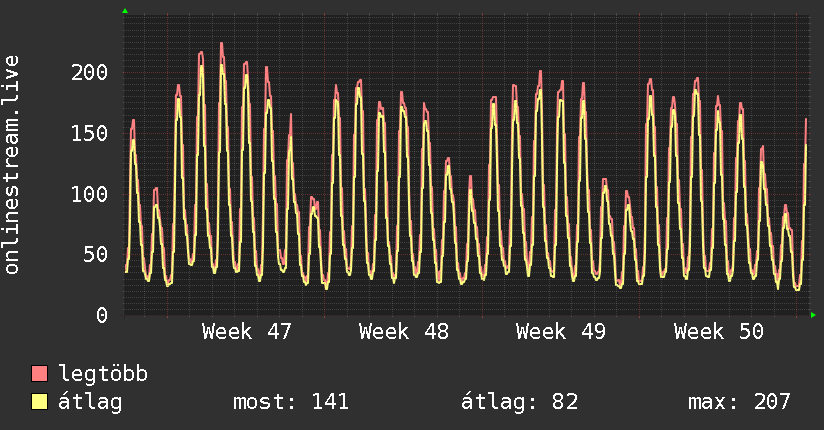Click the Week 49 axis label
Image resolution: width=824 pixels, height=430 pixels.
click(561, 332)
